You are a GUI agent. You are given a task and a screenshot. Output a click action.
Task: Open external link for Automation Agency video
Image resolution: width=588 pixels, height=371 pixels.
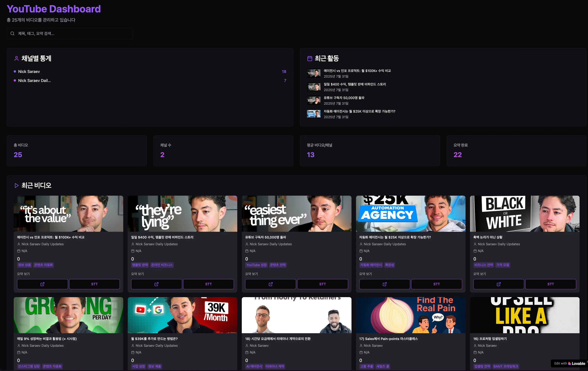coord(385,284)
